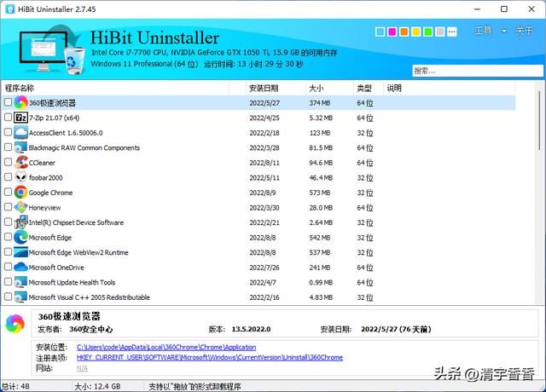Viewport: 546px width, 392px height.
Task: Expand the 工具 dropdown arrow
Action: click(504, 31)
